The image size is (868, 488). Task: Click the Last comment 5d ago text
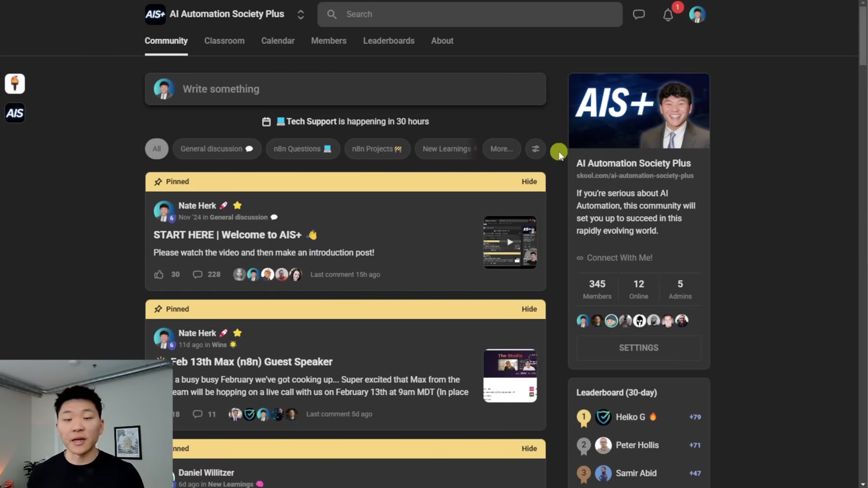pos(339,414)
